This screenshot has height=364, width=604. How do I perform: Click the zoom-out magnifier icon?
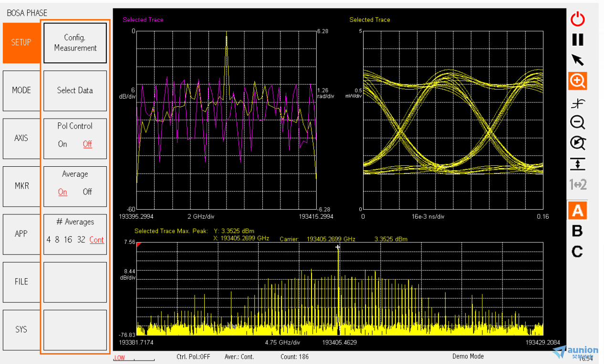click(x=578, y=122)
